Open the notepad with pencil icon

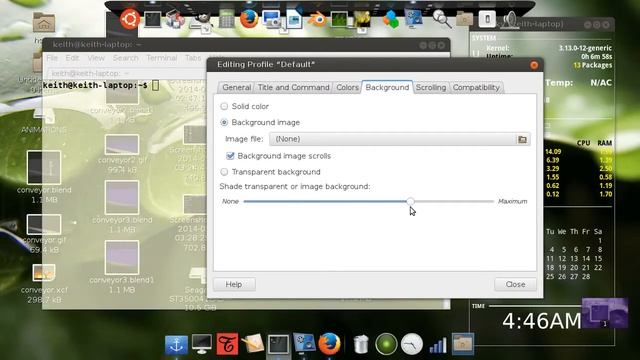coord(253,344)
